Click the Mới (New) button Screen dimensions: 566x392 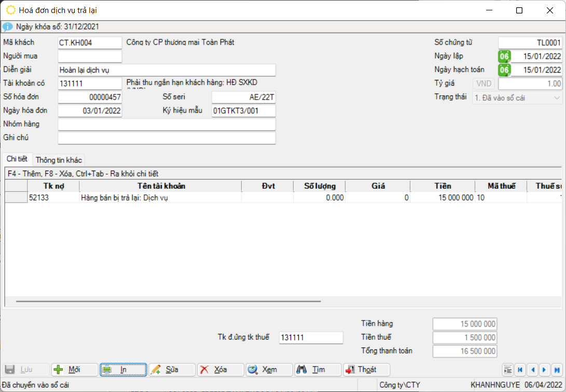click(x=73, y=370)
